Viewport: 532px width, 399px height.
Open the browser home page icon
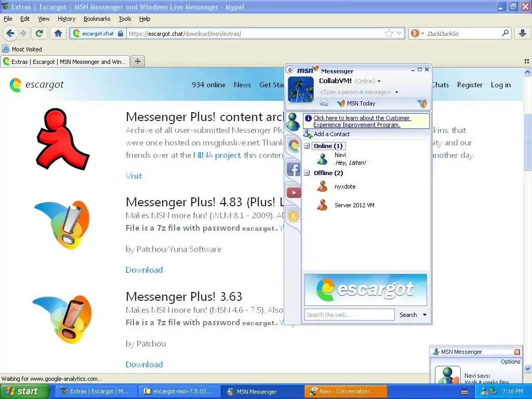[x=58, y=33]
